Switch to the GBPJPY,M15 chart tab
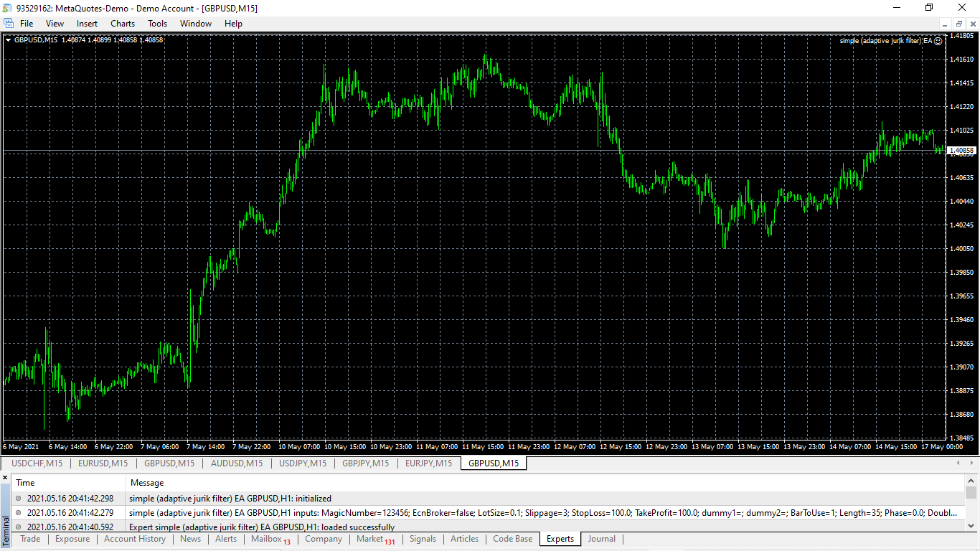The image size is (980, 551). tap(366, 463)
